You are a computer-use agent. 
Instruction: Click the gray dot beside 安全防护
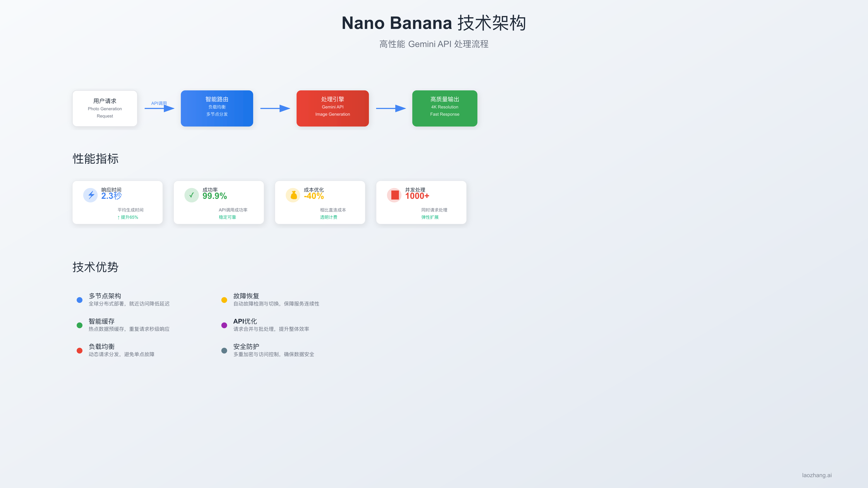coord(224,350)
